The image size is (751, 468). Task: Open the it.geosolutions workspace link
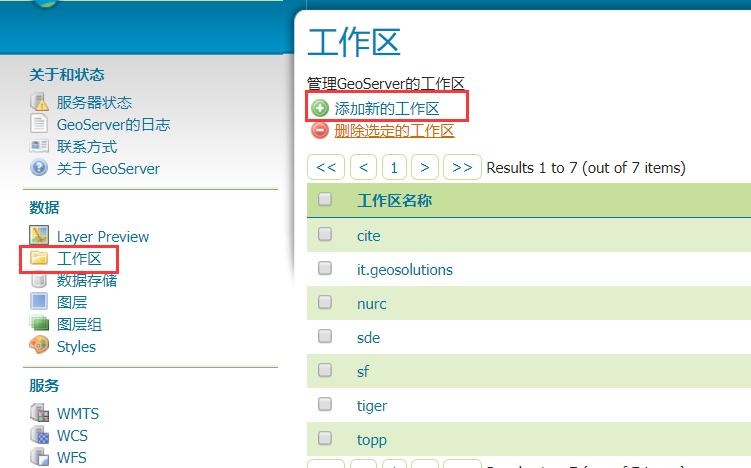(405, 270)
